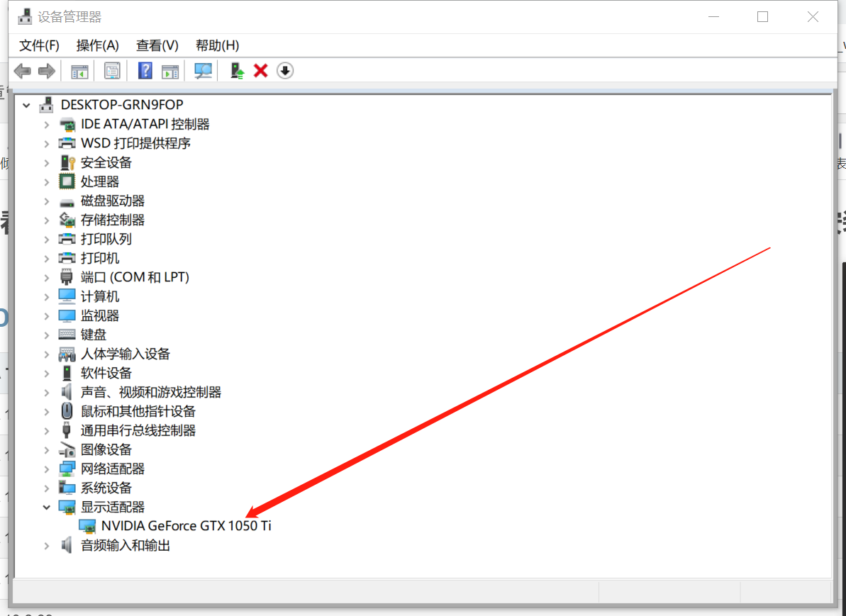Select the 系统设备 label
The width and height of the screenshot is (846, 616).
click(106, 488)
